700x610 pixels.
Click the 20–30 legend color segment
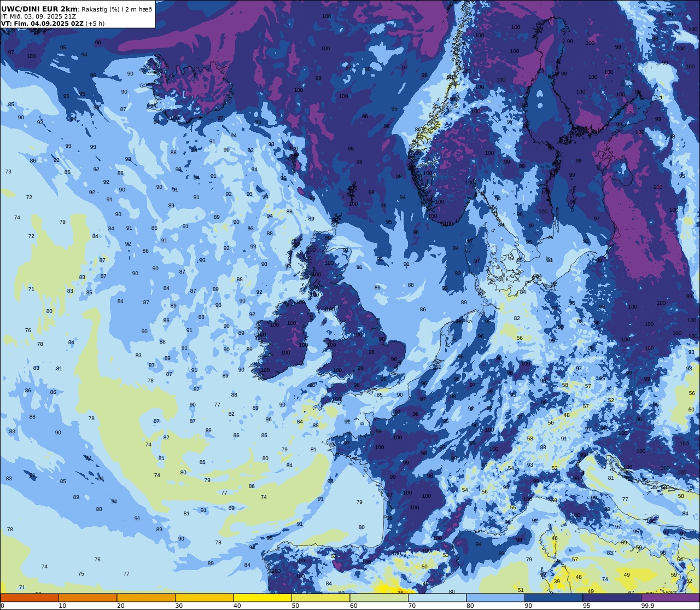(146, 597)
